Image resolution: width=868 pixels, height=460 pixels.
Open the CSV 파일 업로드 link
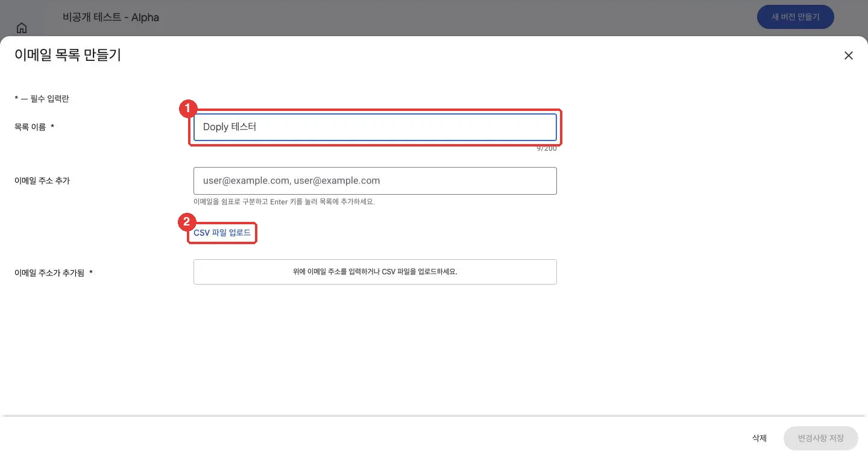pyautogui.click(x=222, y=233)
